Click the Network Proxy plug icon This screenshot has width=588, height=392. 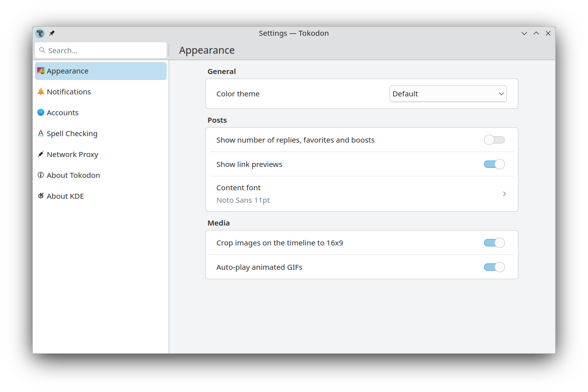(41, 155)
